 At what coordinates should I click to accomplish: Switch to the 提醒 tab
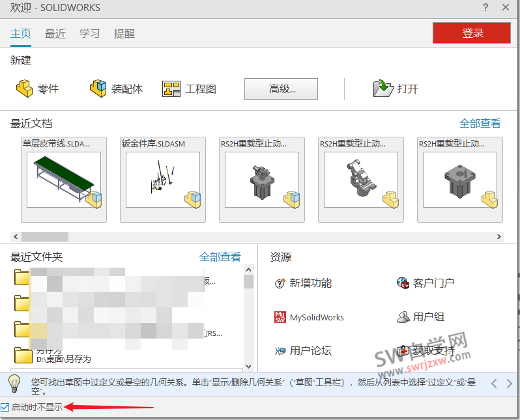[x=124, y=33]
